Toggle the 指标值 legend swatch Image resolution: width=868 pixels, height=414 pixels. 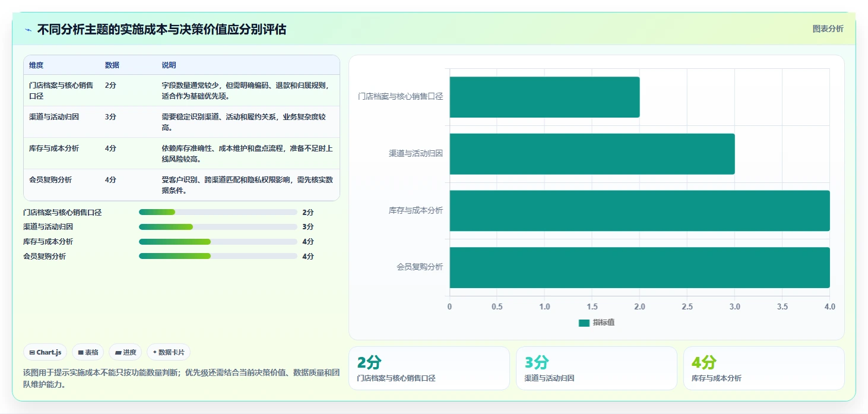584,323
